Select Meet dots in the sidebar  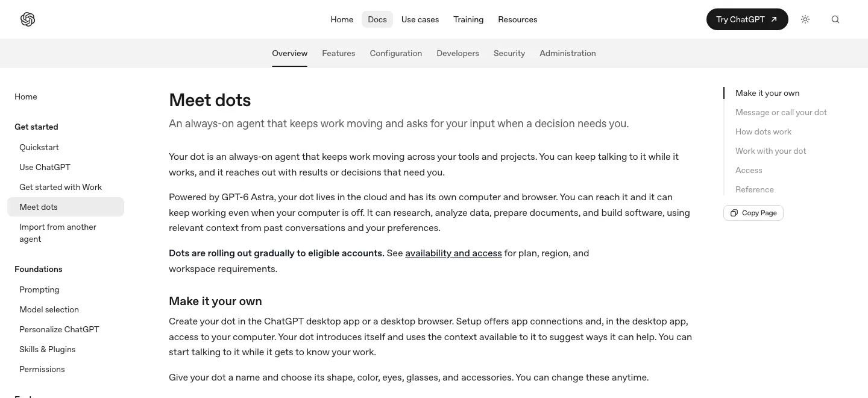[66, 207]
